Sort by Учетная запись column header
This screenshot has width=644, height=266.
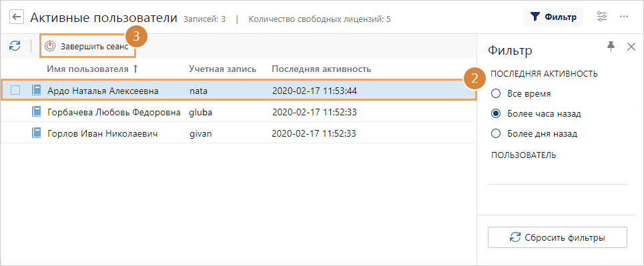click(223, 69)
